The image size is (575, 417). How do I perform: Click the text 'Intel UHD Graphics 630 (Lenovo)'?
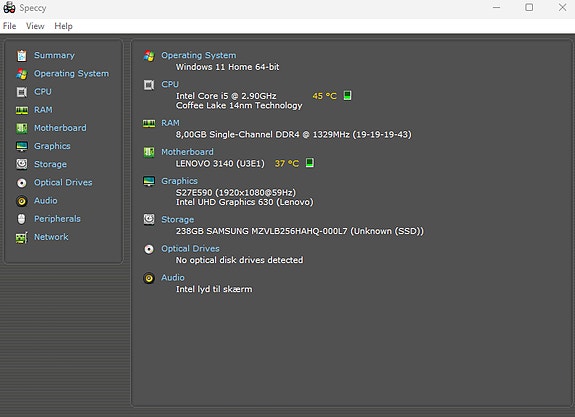pyautogui.click(x=245, y=202)
